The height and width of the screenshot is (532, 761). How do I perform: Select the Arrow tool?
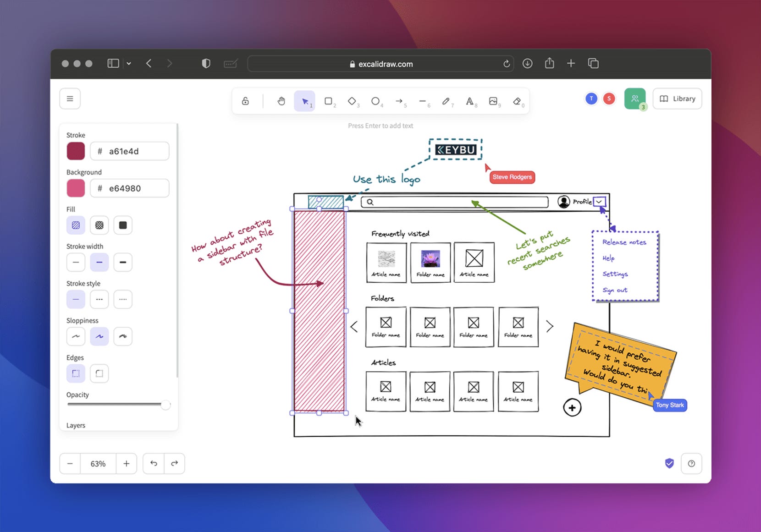(400, 101)
